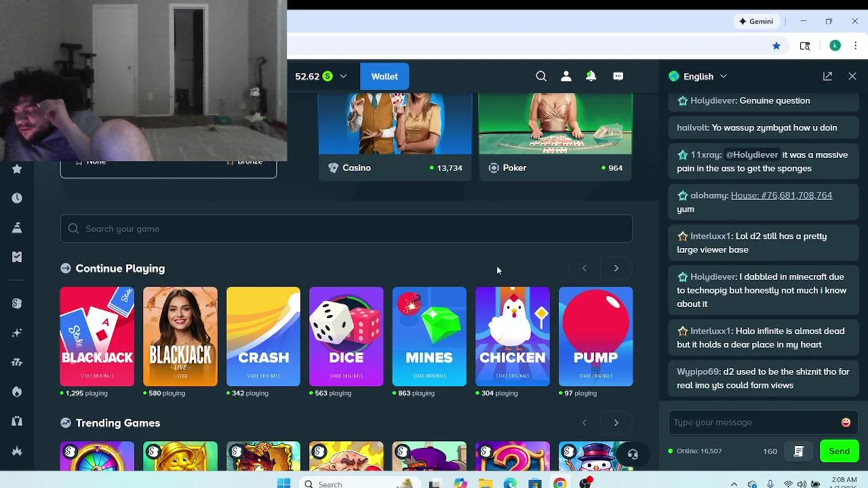Toggle the chat bubble icon in header

coord(618,77)
